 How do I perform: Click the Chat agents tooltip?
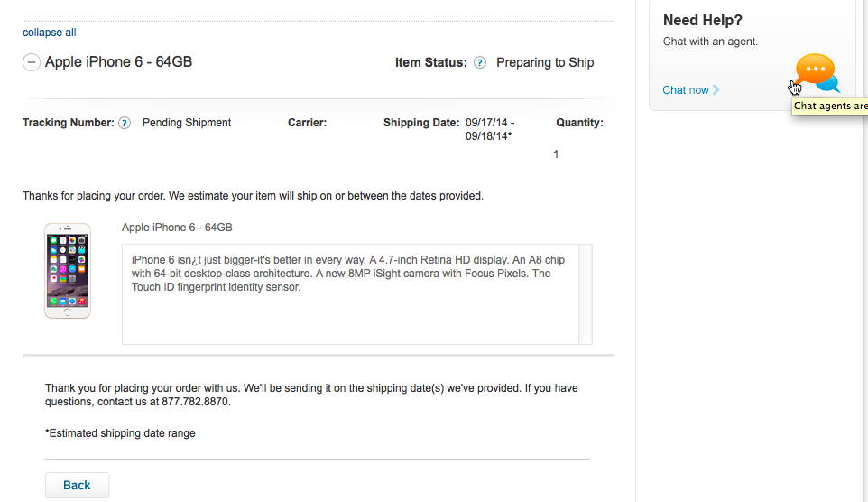830,106
